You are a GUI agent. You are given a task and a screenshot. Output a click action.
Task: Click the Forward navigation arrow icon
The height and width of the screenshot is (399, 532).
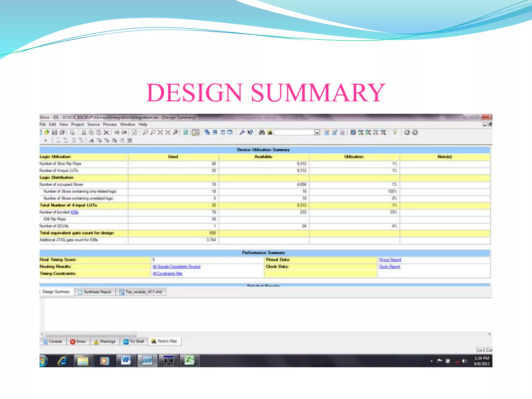[x=415, y=132]
